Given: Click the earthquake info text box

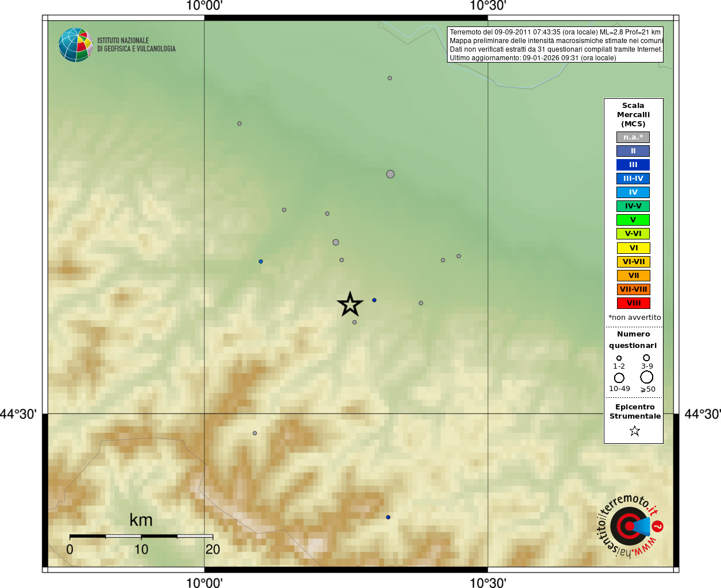Looking at the screenshot, I should [555, 45].
